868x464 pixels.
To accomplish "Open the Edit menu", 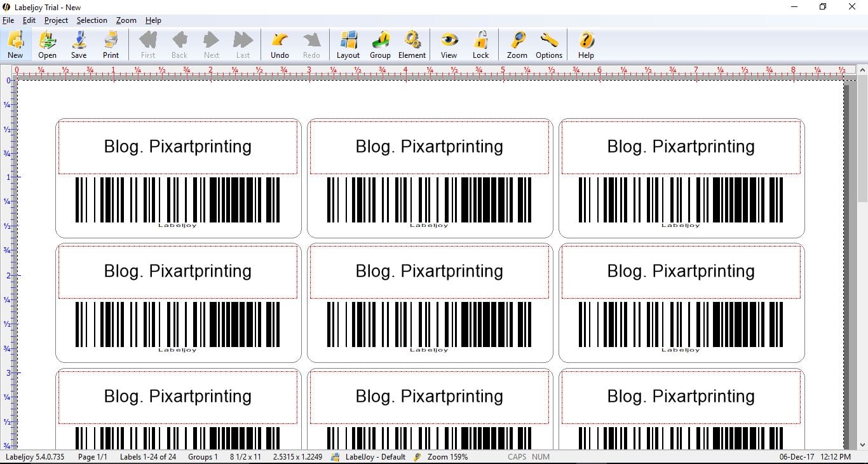I will tap(29, 20).
